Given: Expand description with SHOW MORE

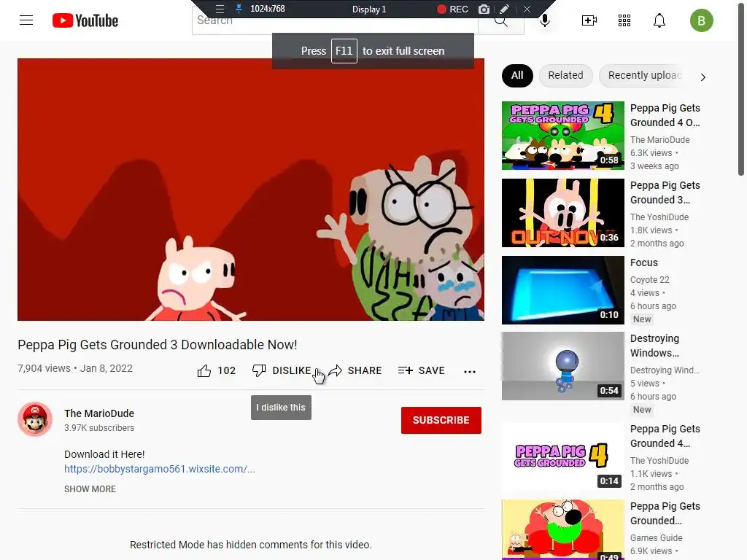Looking at the screenshot, I should pyautogui.click(x=90, y=489).
